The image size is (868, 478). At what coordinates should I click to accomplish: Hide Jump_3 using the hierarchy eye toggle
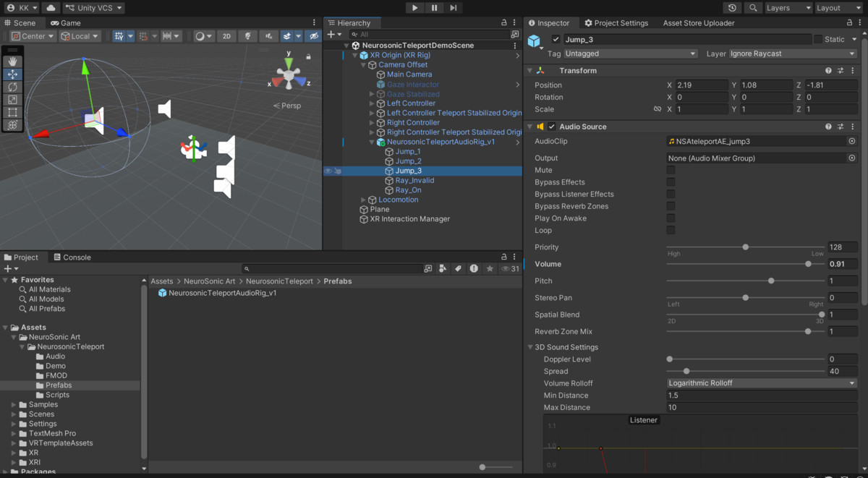(x=328, y=170)
